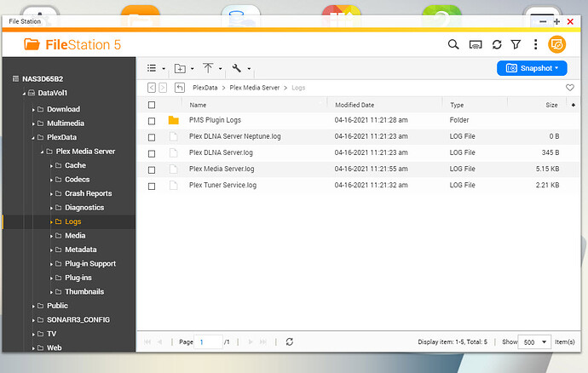Click the PMS Plugin Logs folder icon

[173, 120]
